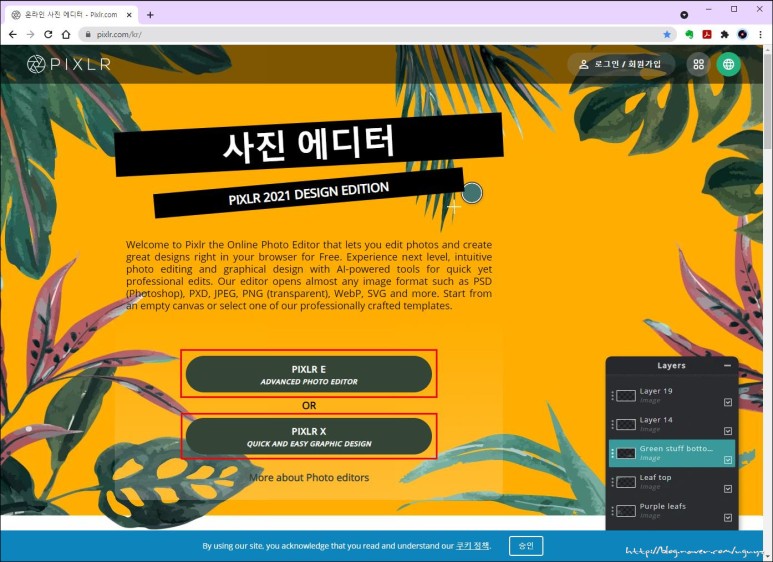Open the Chrome profile avatar
773x562 pixels.
[x=742, y=35]
